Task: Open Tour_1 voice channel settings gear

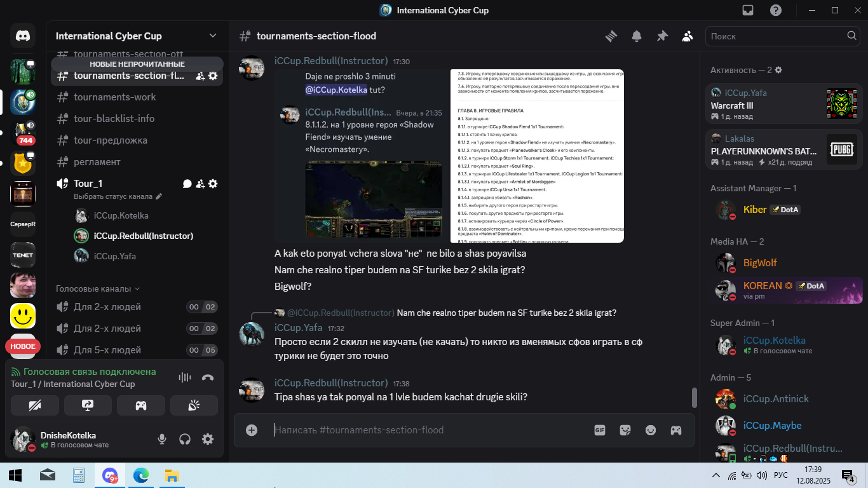Action: (213, 184)
